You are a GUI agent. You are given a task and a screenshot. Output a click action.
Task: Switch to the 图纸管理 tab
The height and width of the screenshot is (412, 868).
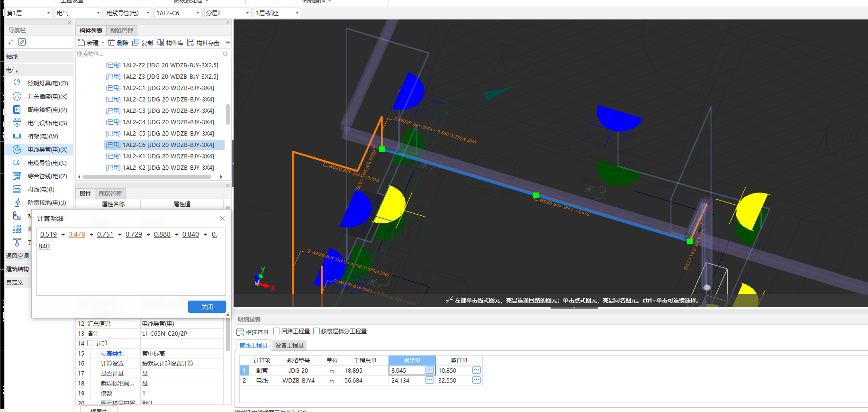click(x=122, y=30)
